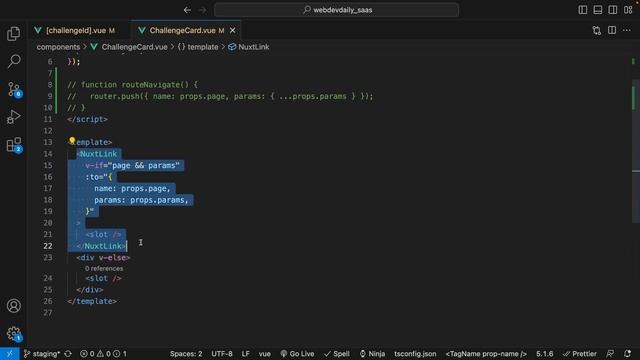Click line number 22 in the gutter

pyautogui.click(x=48, y=246)
